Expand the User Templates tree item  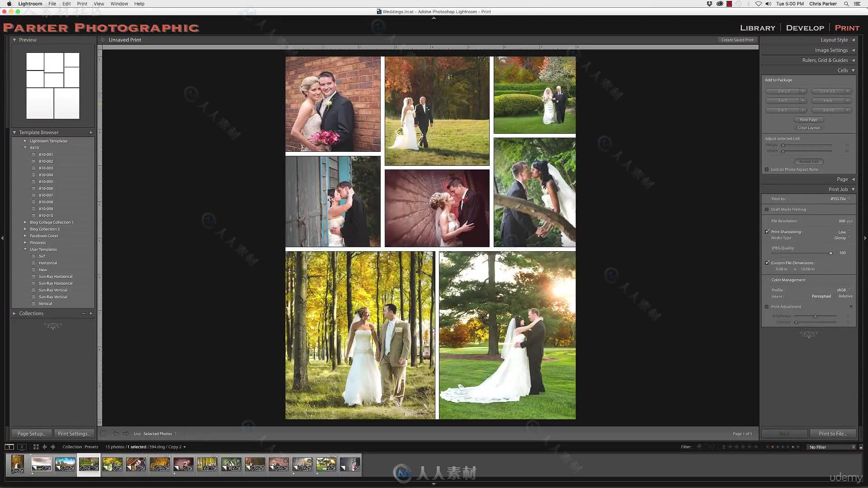tap(25, 249)
